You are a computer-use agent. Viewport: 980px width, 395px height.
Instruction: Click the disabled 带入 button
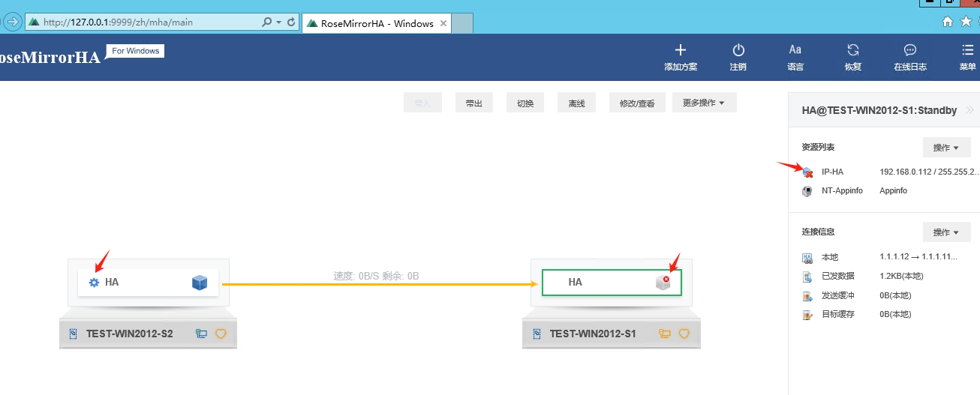(422, 103)
